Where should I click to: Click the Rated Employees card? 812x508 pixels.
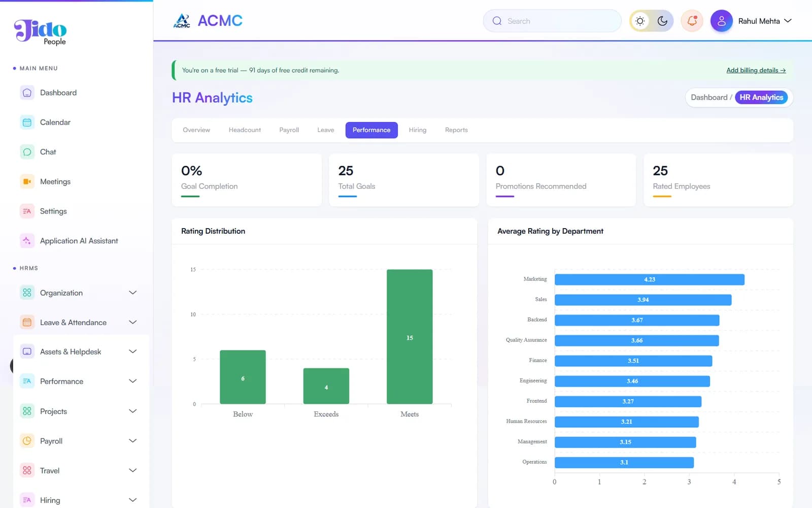click(x=718, y=180)
